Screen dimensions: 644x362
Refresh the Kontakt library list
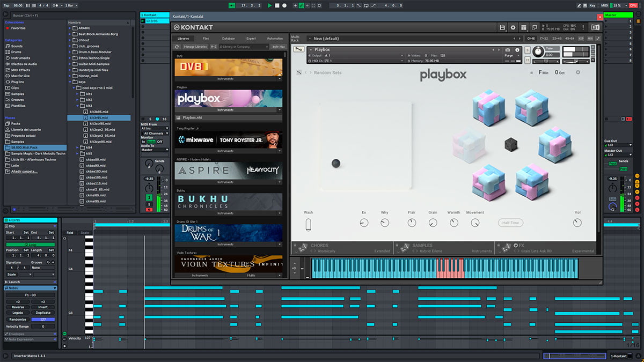(178, 47)
